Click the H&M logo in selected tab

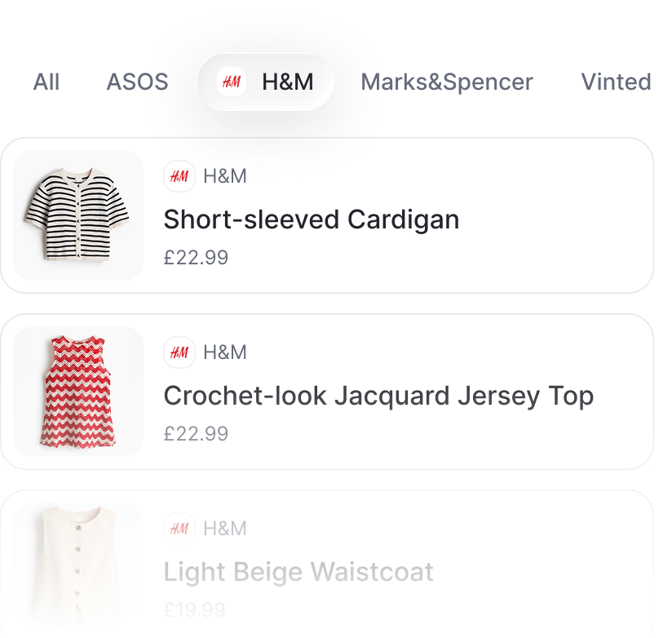click(232, 82)
